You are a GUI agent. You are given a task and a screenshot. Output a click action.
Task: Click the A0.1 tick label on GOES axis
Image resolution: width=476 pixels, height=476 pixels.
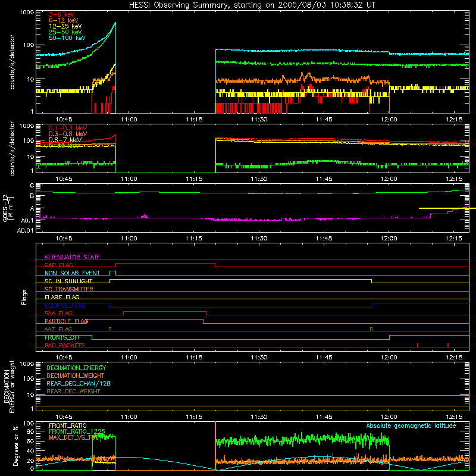(27, 220)
